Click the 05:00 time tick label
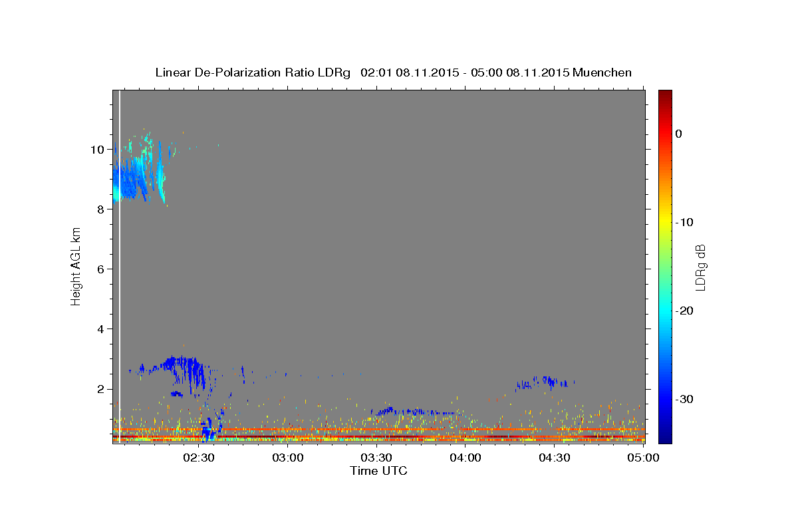The image size is (798, 532). coord(643,458)
